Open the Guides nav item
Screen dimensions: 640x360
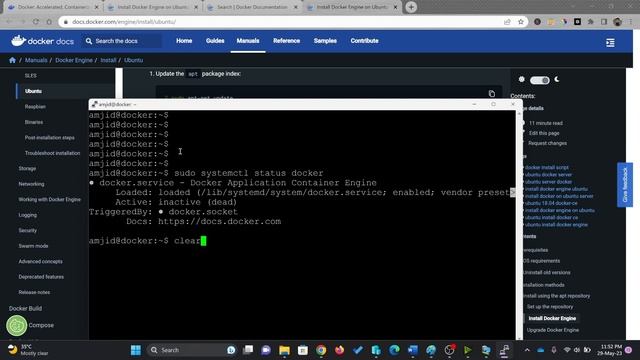click(x=215, y=41)
